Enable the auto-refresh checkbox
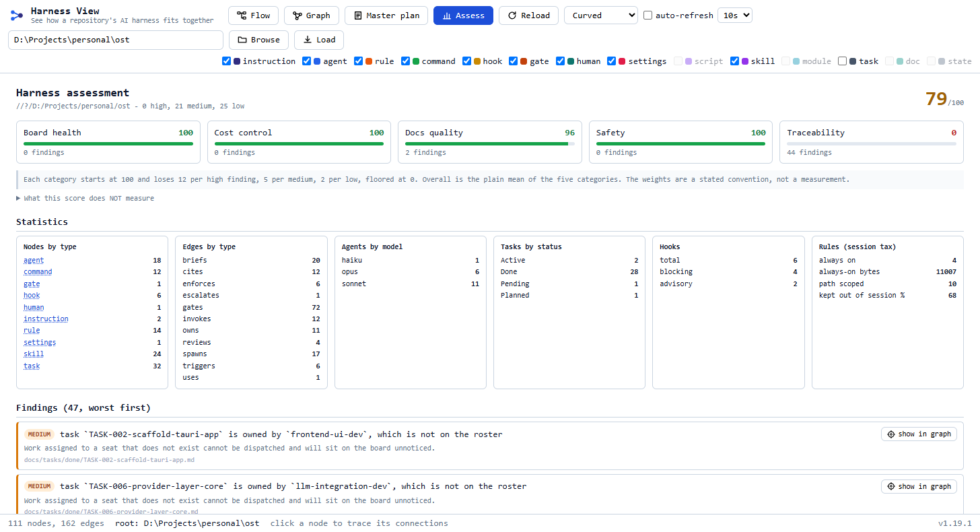The width and height of the screenshot is (980, 532). click(x=648, y=15)
